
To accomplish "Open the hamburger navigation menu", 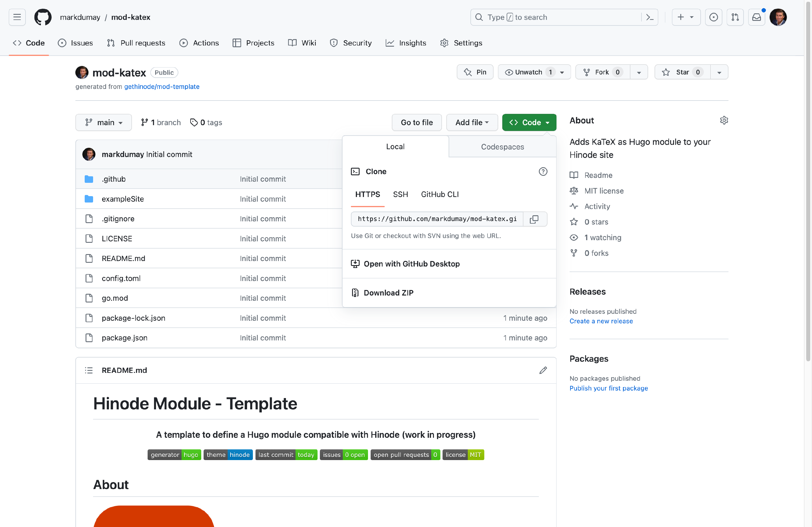I will [17, 17].
